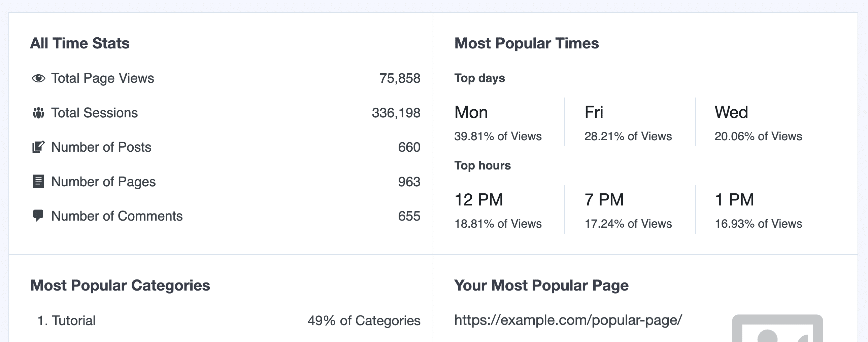
Task: Click the speech bubble icon beside Comments
Action: [38, 216]
